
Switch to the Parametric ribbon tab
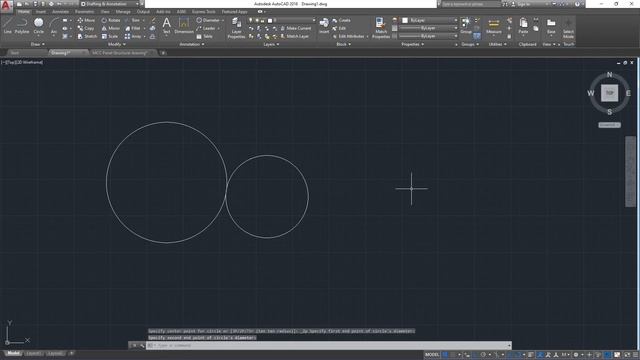(84, 12)
